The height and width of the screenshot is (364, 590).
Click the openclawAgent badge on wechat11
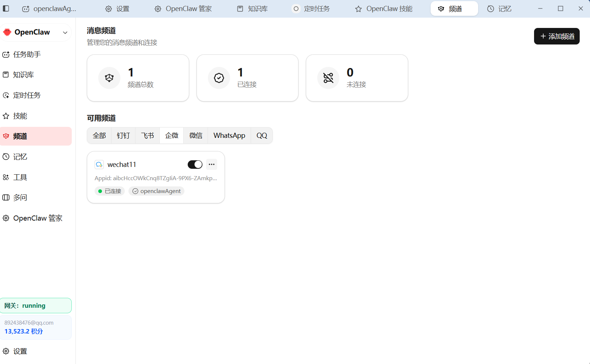tap(156, 191)
